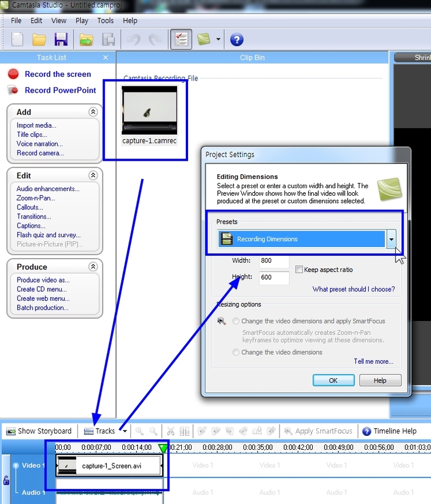Click the Record PowerPoint icon

tap(13, 90)
